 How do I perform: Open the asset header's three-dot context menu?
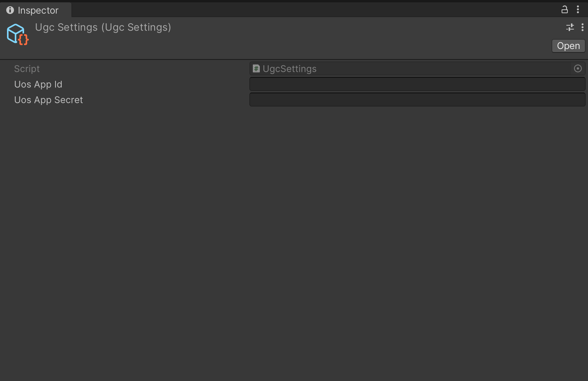coord(582,27)
